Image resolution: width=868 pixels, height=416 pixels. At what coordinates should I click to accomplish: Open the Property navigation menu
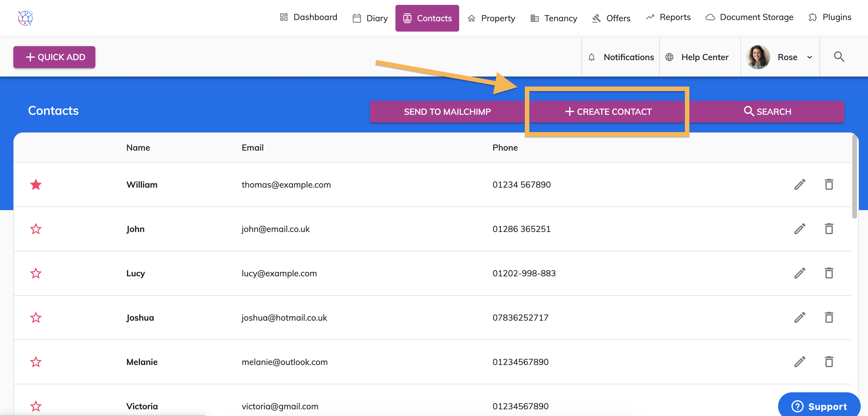tap(491, 18)
